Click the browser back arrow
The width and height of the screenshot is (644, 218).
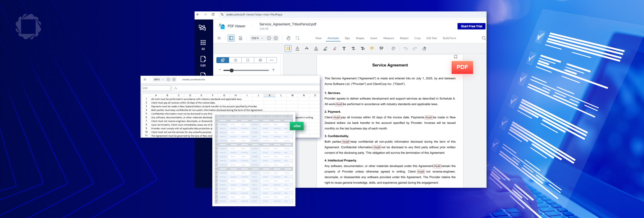[198, 14]
